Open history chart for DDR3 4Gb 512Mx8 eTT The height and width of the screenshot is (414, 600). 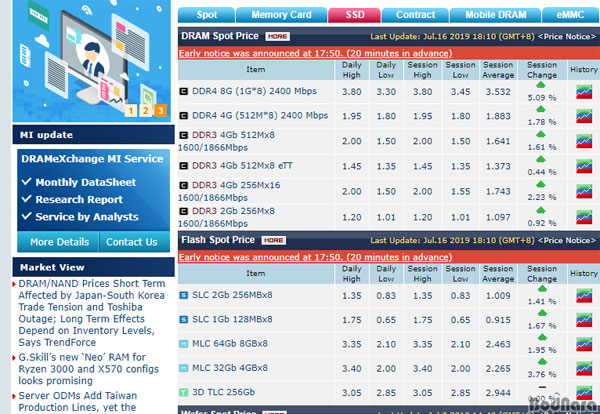click(584, 166)
